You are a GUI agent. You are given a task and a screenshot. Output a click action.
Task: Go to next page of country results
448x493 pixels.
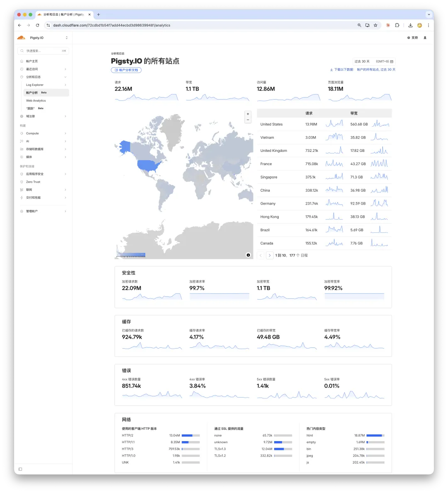pos(270,255)
